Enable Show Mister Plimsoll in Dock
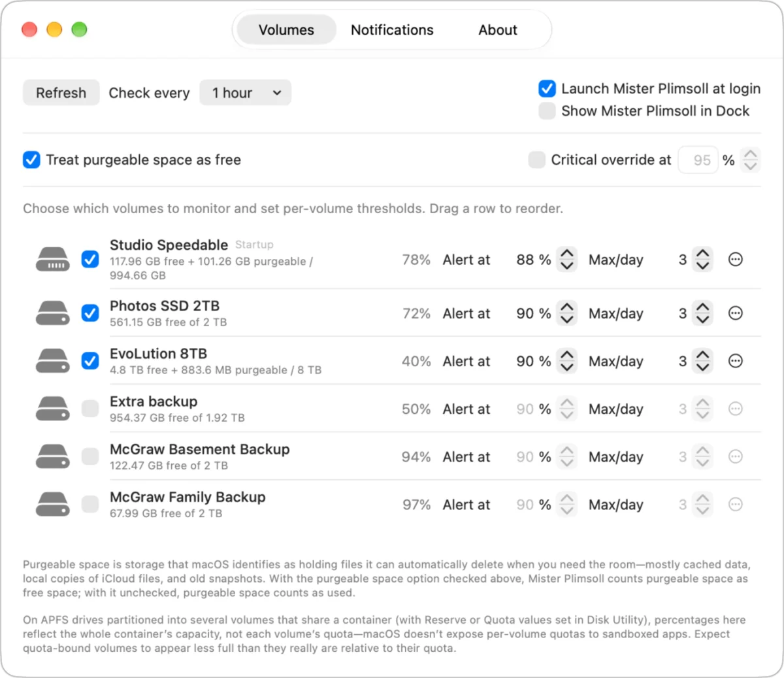The width and height of the screenshot is (784, 678). (x=547, y=110)
